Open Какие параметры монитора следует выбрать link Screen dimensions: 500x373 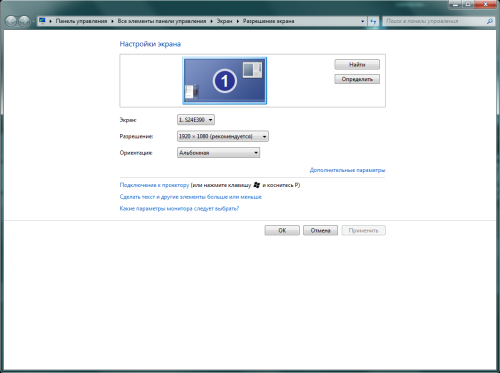tap(179, 209)
